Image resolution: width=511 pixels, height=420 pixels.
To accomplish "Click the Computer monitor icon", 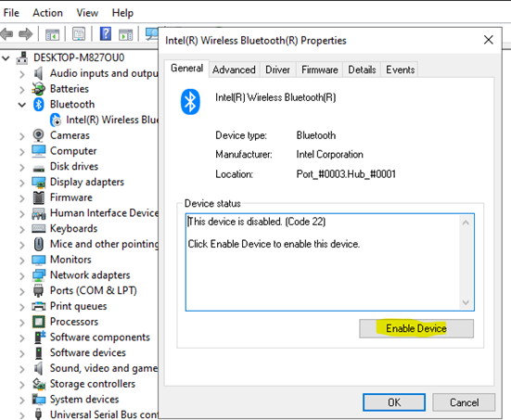I will pyautogui.click(x=39, y=151).
